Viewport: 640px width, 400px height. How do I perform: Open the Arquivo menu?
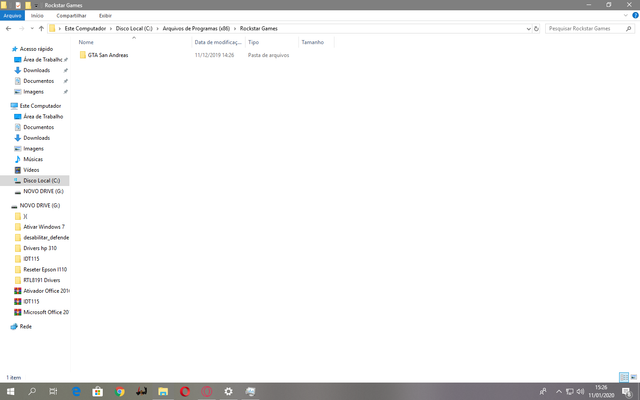point(12,16)
